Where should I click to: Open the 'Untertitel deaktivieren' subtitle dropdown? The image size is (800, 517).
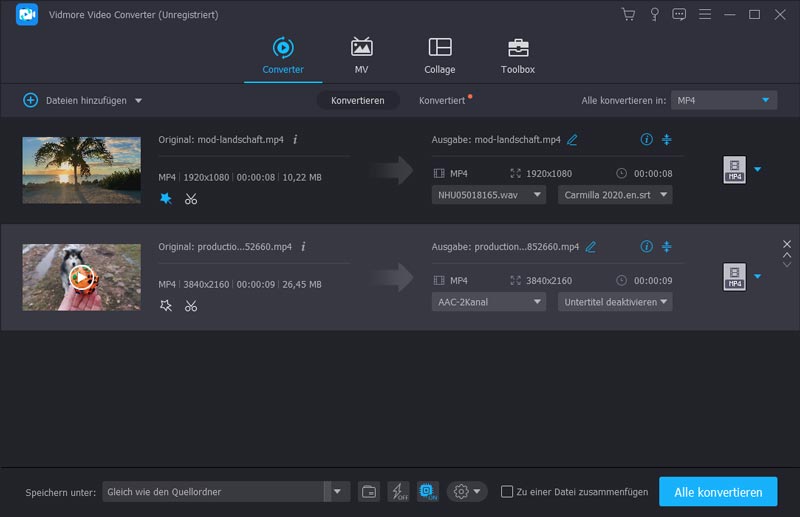click(x=615, y=301)
